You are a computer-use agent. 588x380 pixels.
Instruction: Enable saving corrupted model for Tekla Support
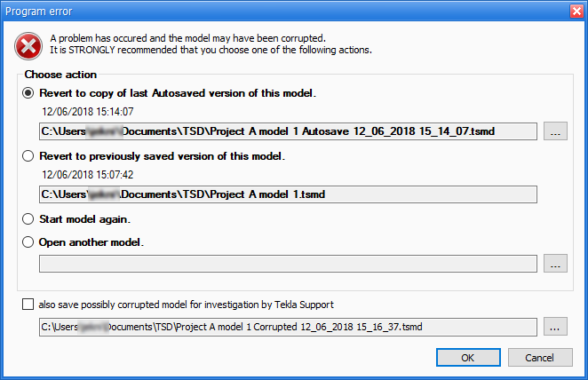click(29, 305)
